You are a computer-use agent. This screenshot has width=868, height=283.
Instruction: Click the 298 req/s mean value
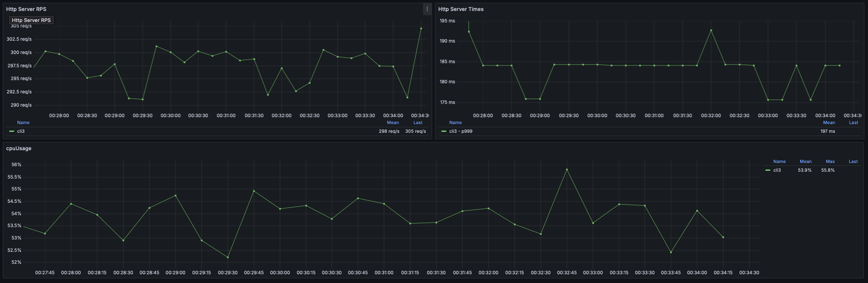(389, 131)
